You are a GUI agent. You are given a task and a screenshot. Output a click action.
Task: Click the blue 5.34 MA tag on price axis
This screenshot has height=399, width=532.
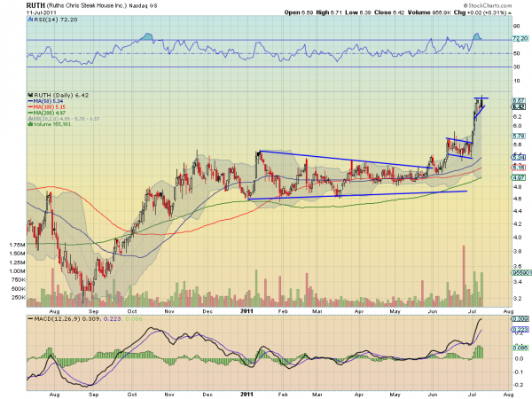(519, 158)
